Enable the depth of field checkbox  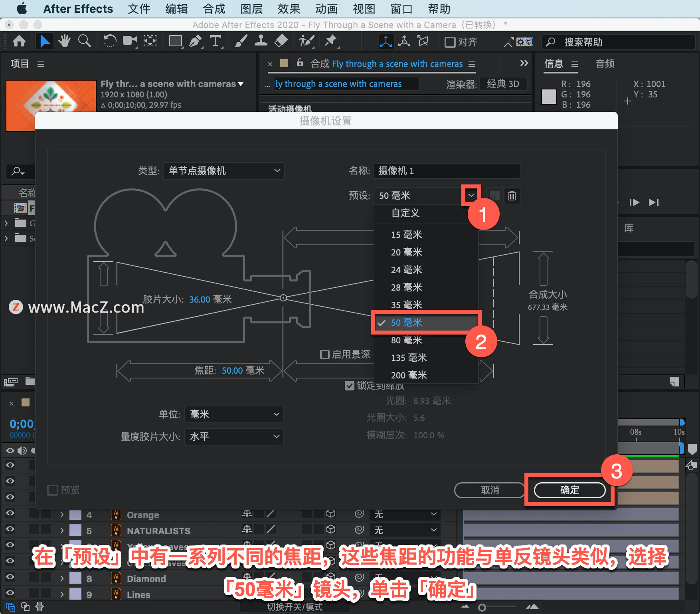[325, 355]
